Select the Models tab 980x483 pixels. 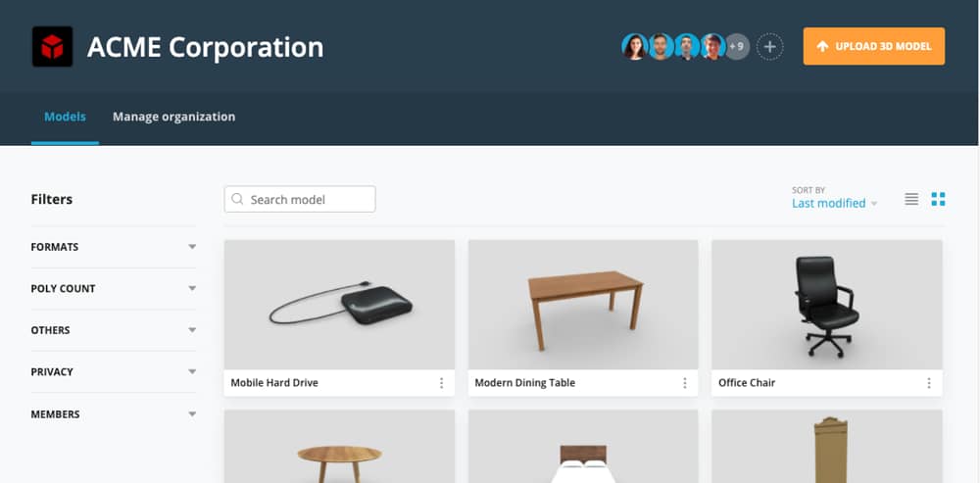(65, 117)
